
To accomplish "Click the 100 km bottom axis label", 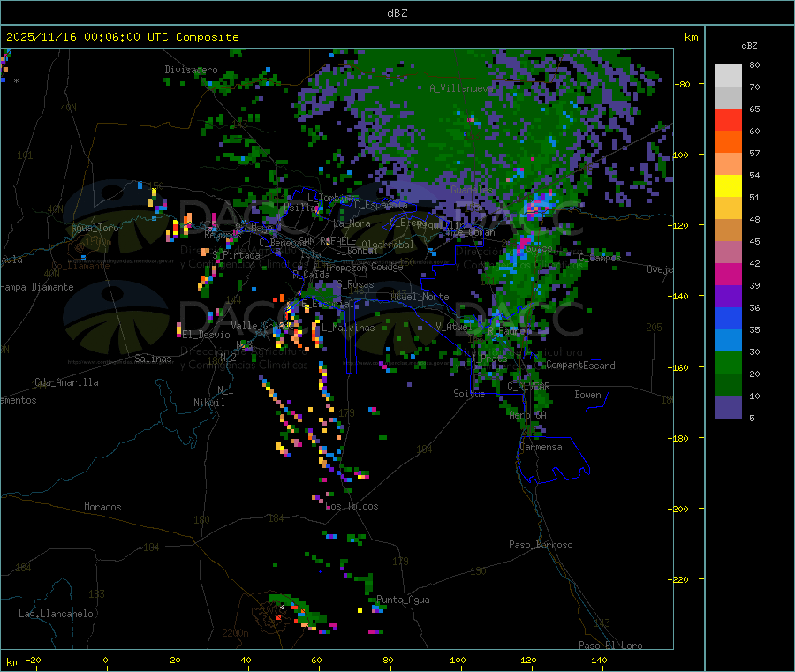I will pyautogui.click(x=458, y=660).
